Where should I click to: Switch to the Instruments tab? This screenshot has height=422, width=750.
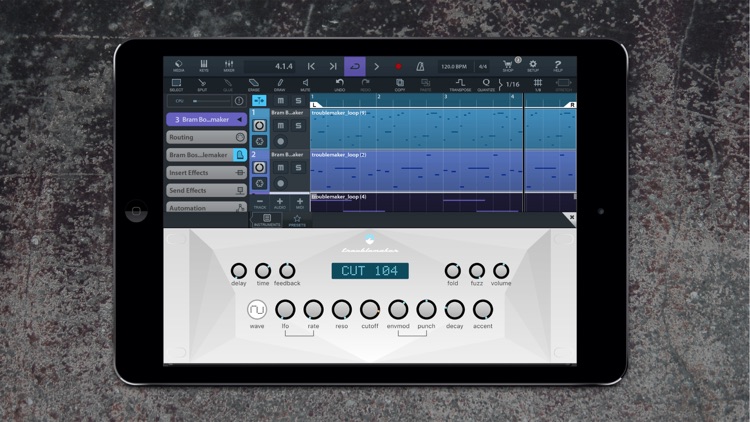tap(267, 220)
